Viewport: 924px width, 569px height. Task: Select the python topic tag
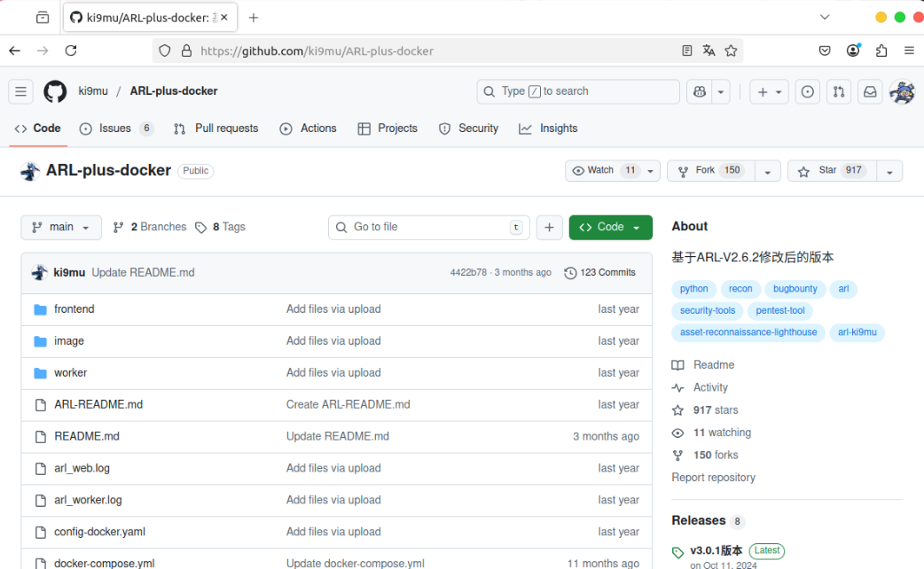click(693, 289)
